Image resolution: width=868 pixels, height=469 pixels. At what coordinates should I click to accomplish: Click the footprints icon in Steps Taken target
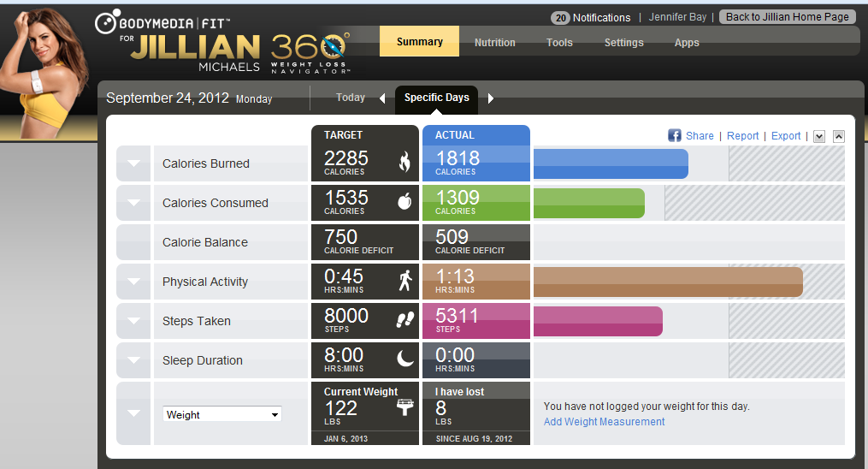click(405, 319)
